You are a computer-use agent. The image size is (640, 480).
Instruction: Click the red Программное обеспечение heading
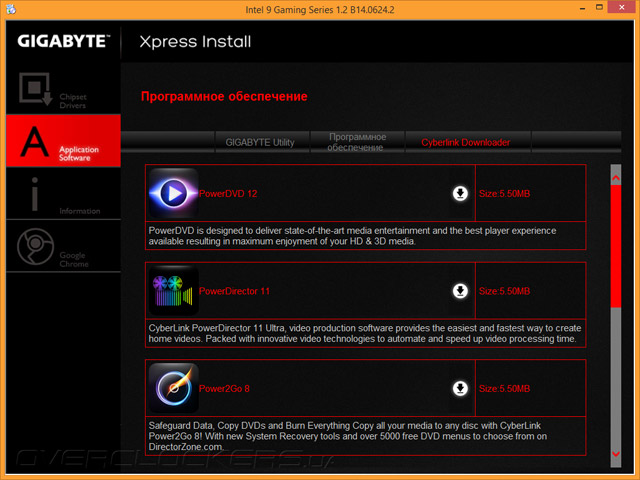tap(224, 96)
